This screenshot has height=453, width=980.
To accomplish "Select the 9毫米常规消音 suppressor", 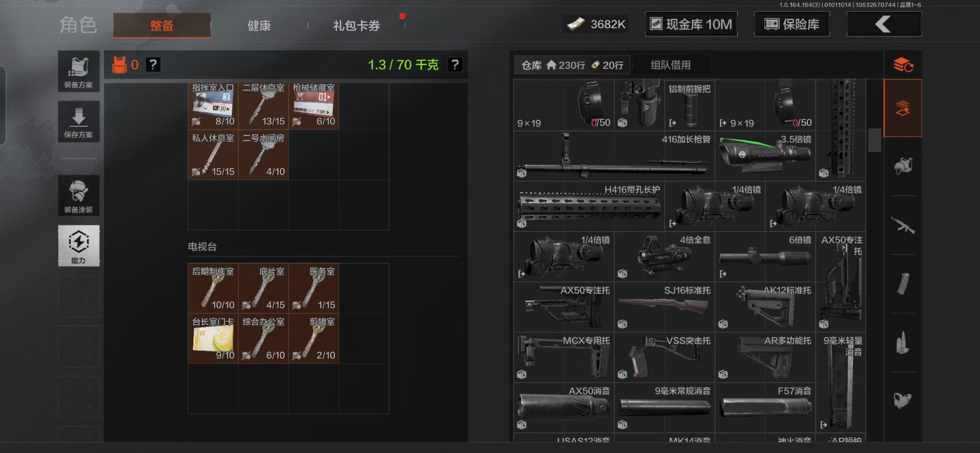I will 665,408.
